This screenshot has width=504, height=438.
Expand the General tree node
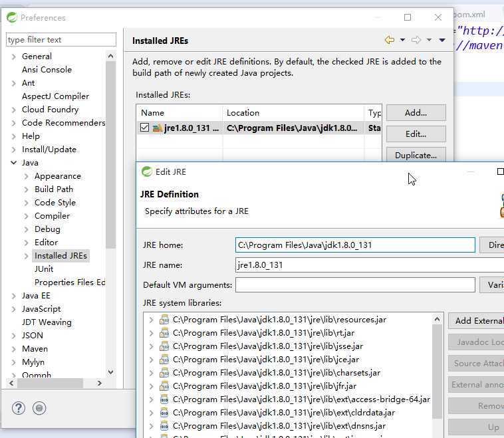[13, 56]
